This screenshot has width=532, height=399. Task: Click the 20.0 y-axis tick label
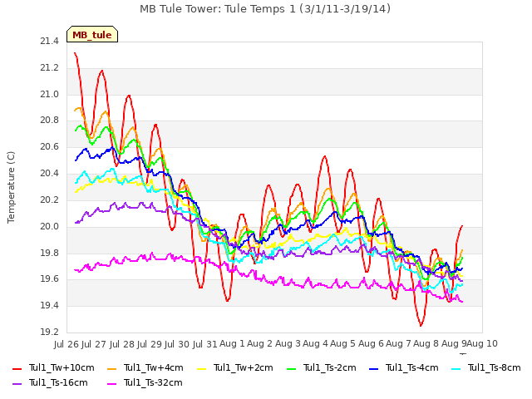pos(49,226)
